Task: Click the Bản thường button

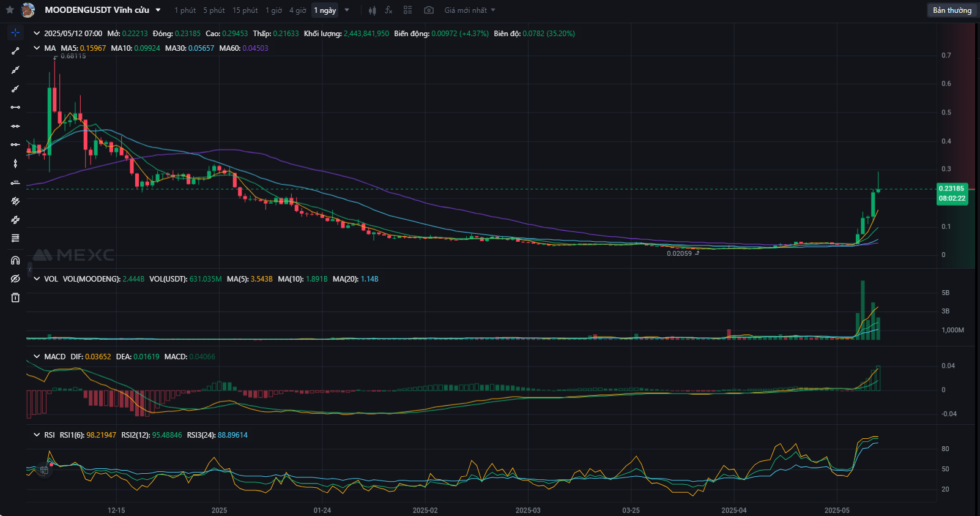Action: 952,10
